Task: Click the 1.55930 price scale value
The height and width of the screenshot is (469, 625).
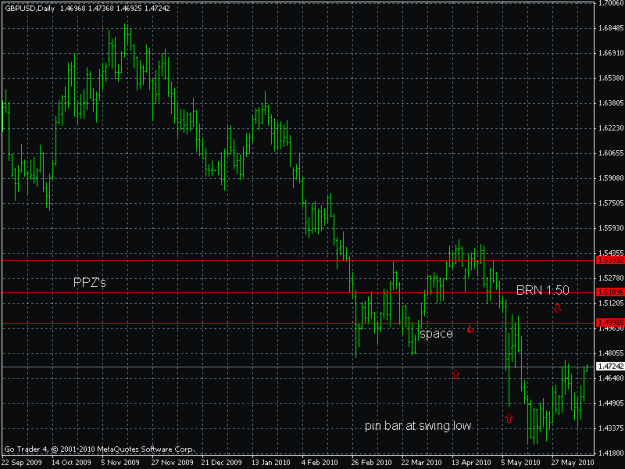Action: tap(610, 228)
